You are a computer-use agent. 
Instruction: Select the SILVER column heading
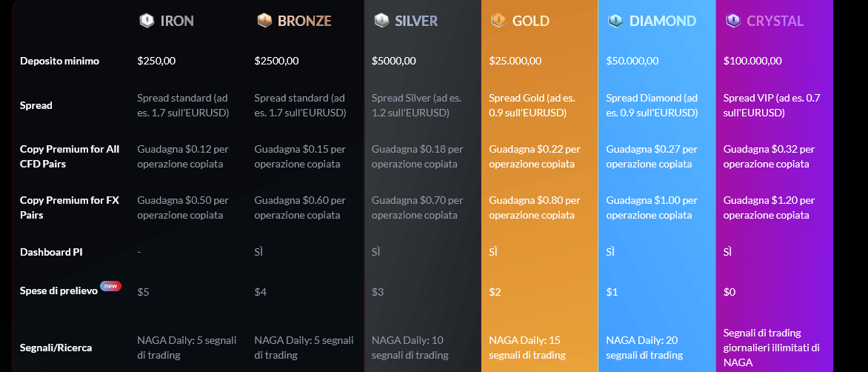(416, 21)
